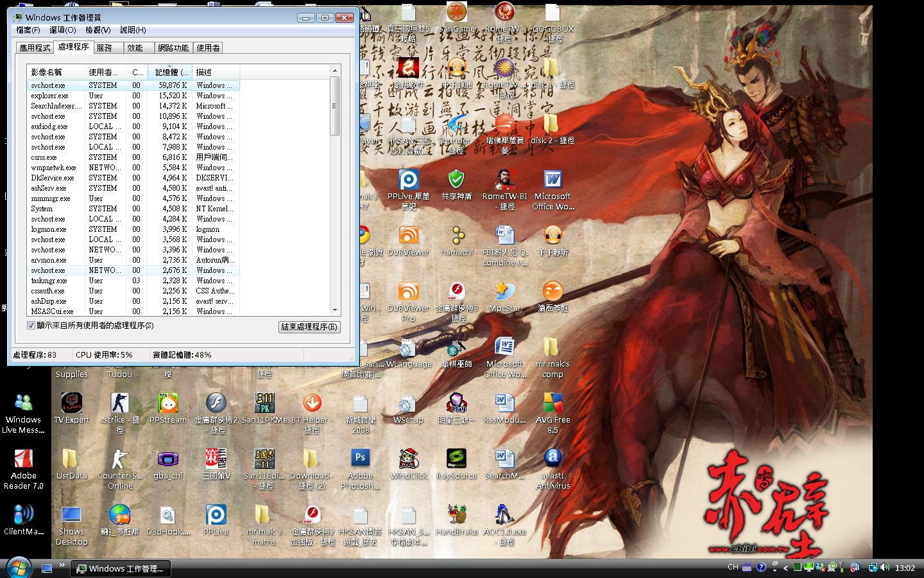Select the cstrike shortcut icon

(120, 413)
